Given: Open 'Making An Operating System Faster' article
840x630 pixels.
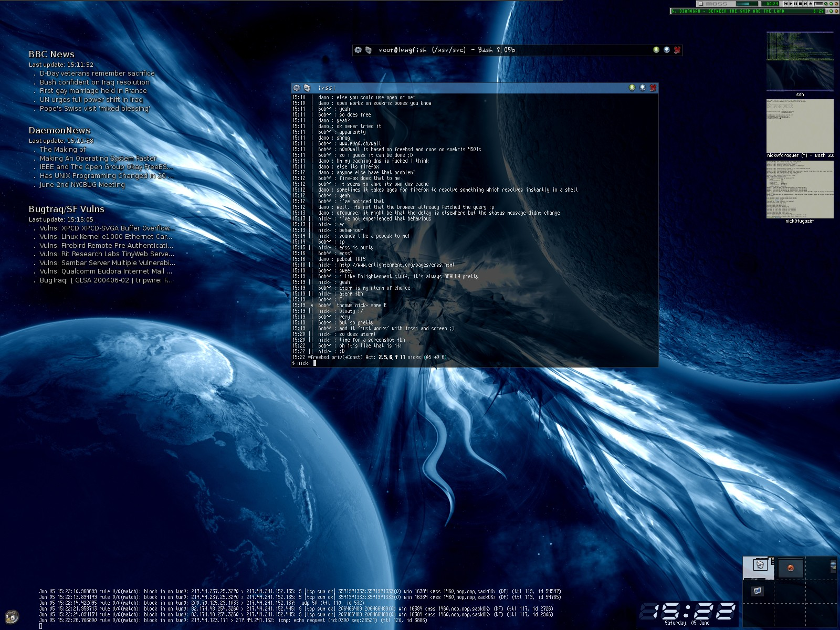Looking at the screenshot, I should pos(98,159).
